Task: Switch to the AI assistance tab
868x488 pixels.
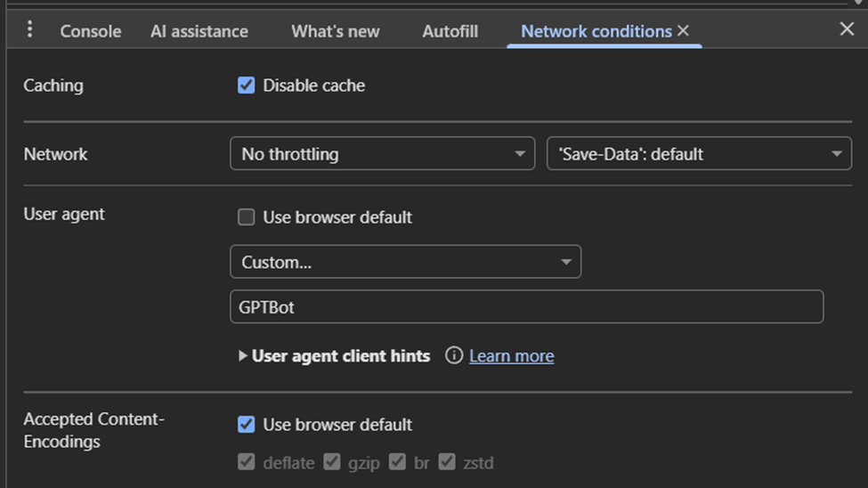Action: [199, 31]
